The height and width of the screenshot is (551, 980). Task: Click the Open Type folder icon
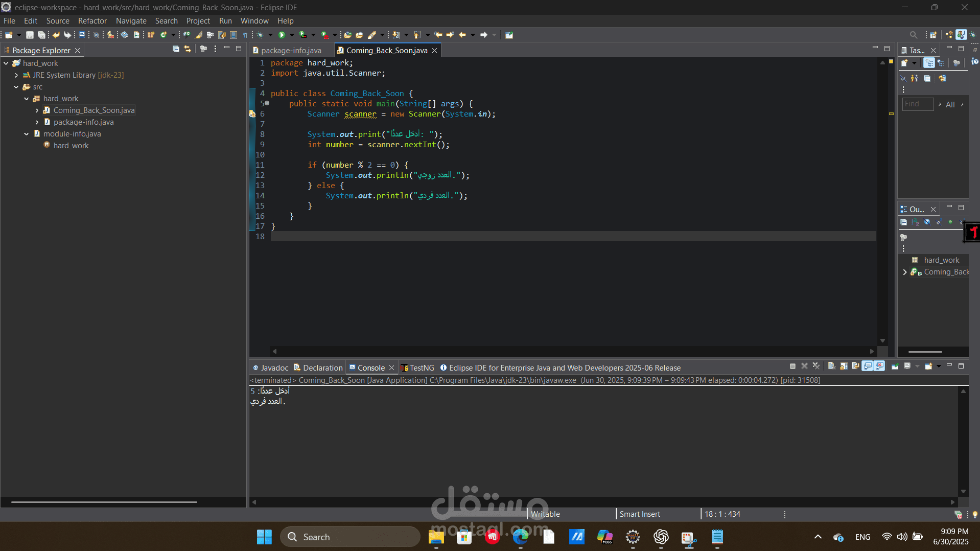(347, 35)
